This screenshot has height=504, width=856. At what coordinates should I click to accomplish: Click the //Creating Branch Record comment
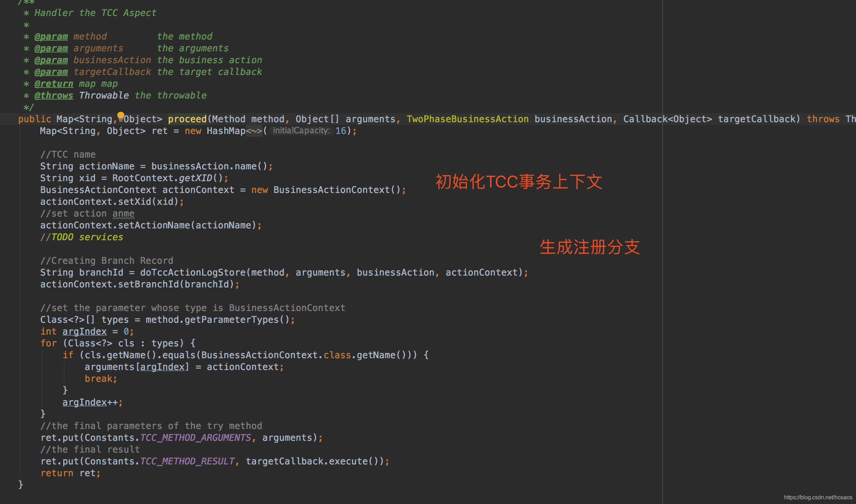click(107, 261)
